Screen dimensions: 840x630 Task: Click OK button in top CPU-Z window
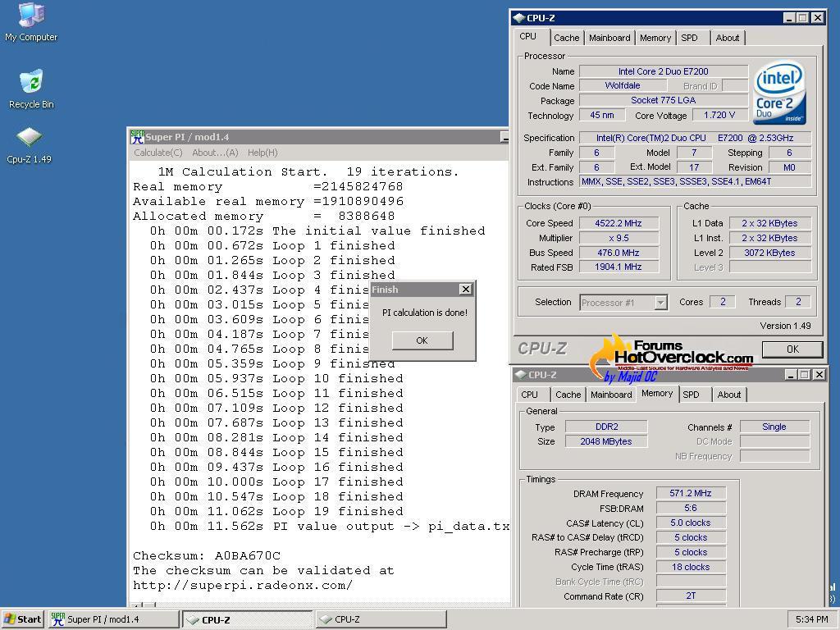coord(792,349)
